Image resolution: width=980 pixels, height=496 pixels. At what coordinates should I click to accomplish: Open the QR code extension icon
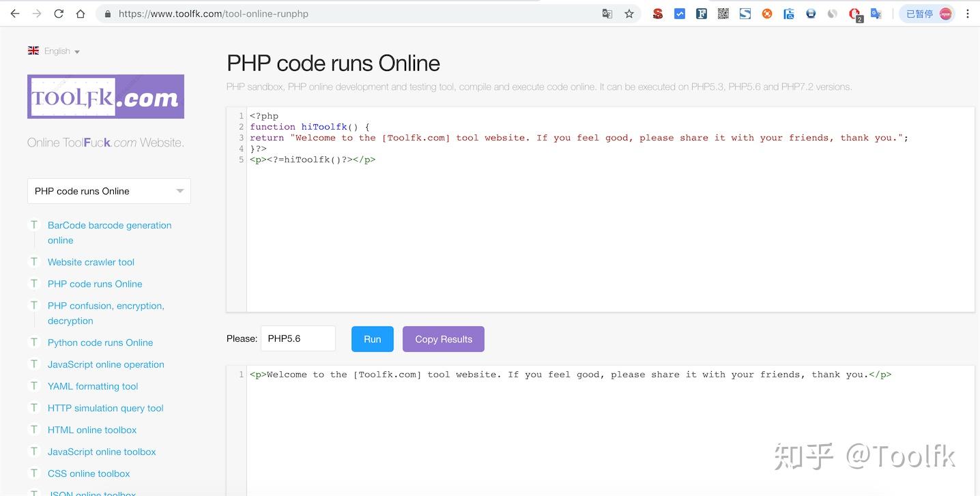tap(723, 13)
